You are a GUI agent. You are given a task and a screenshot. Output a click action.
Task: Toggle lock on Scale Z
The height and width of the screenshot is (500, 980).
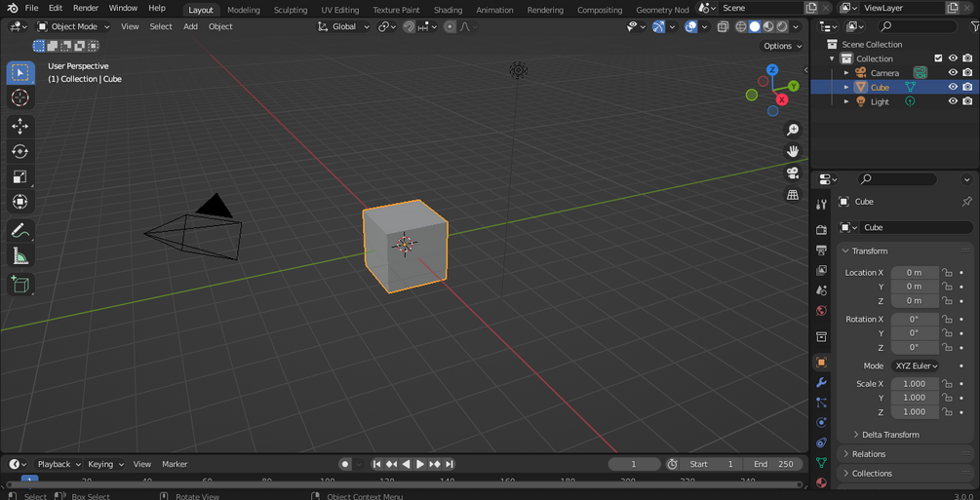pyautogui.click(x=947, y=412)
